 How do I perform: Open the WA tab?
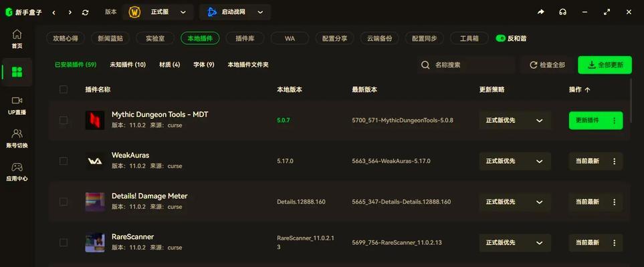click(290, 39)
